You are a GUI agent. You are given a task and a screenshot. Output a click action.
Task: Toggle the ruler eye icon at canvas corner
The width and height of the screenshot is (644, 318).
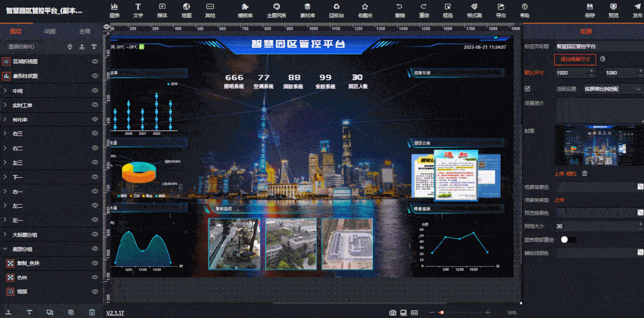pyautogui.click(x=107, y=27)
